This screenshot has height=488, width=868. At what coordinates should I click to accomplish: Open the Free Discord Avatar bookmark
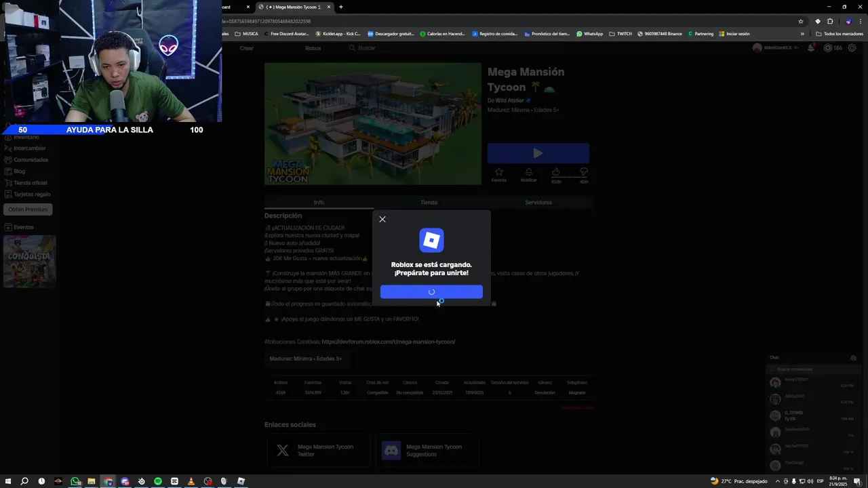point(288,33)
